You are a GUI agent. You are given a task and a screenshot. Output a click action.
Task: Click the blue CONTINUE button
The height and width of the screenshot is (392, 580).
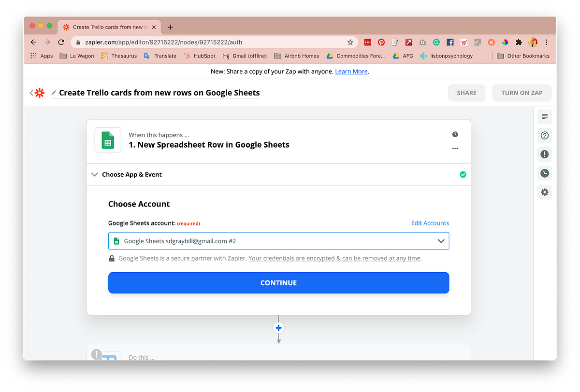point(278,283)
